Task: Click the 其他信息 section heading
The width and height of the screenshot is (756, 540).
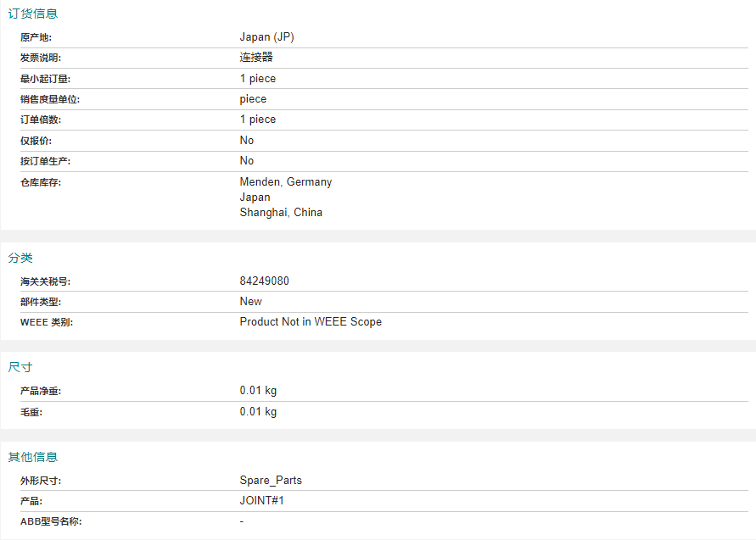Action: 33,457
